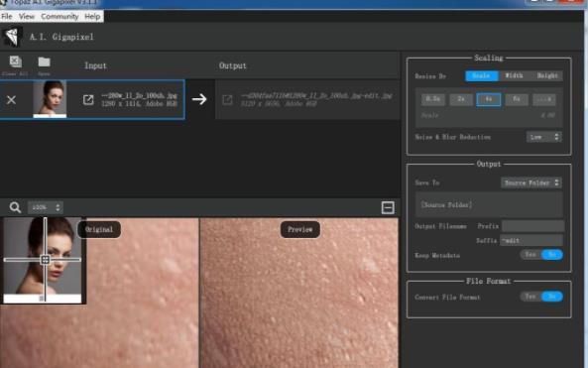
Task: Click the Prefix input field
Action: pos(532,226)
